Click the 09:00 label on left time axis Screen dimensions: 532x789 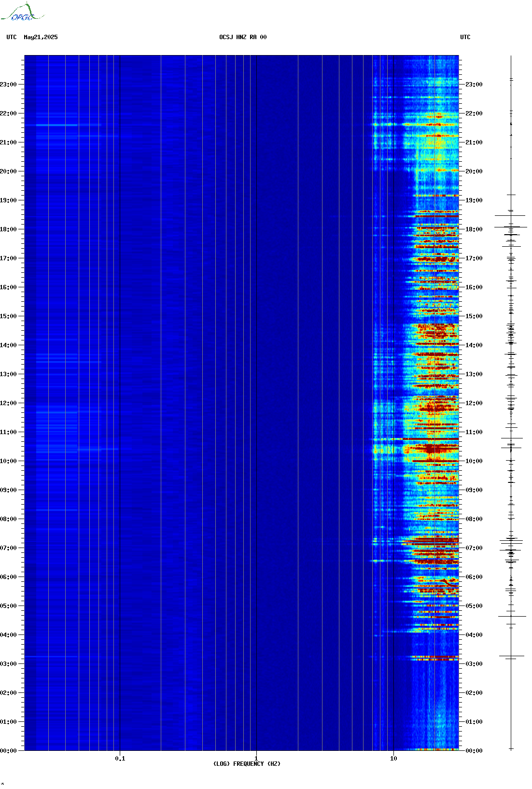click(8, 490)
